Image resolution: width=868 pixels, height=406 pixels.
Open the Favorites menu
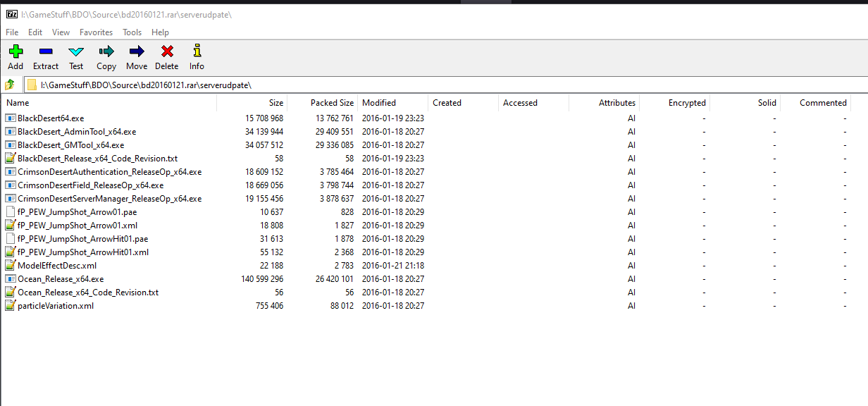click(x=97, y=32)
